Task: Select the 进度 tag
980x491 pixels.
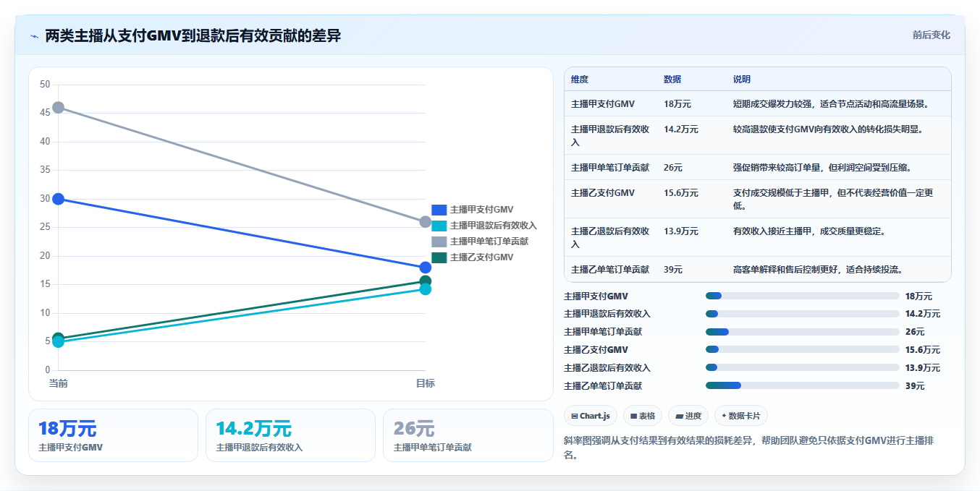Action: 688,416
